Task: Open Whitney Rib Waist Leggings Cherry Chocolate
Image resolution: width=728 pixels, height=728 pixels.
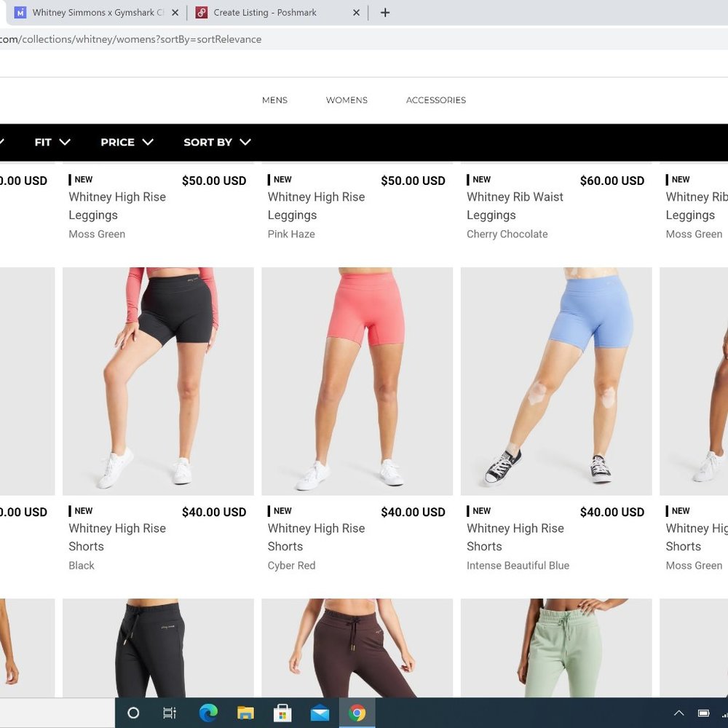Action: click(515, 206)
